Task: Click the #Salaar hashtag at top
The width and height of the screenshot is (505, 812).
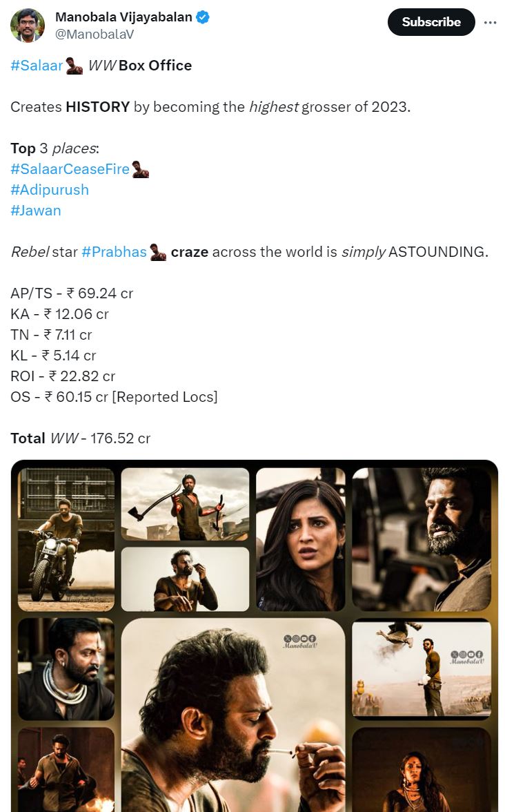Action: coord(36,65)
